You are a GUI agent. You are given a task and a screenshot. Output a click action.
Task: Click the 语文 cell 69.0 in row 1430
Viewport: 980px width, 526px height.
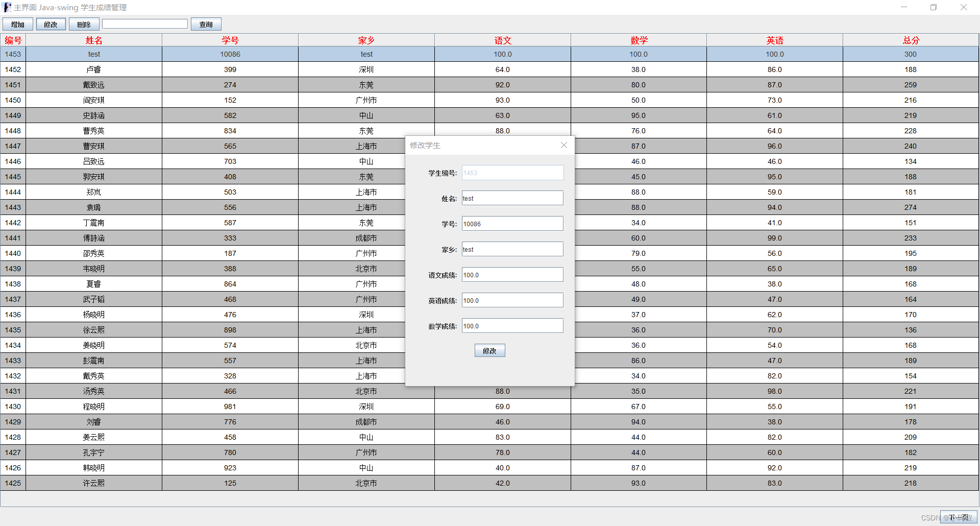click(503, 407)
